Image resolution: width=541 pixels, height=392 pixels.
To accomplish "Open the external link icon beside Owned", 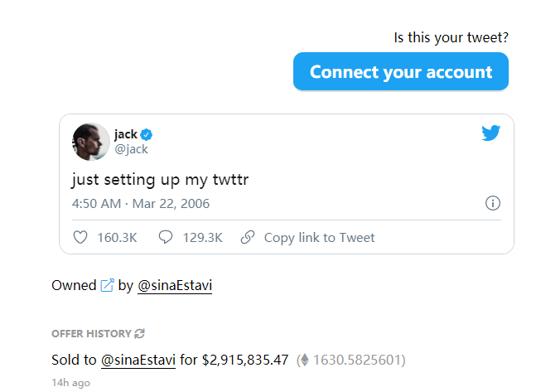I will [107, 285].
